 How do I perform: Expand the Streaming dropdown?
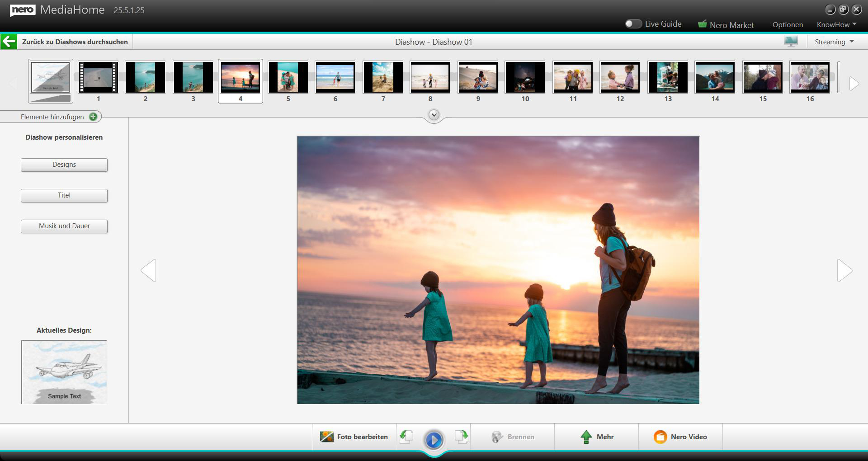pyautogui.click(x=835, y=42)
